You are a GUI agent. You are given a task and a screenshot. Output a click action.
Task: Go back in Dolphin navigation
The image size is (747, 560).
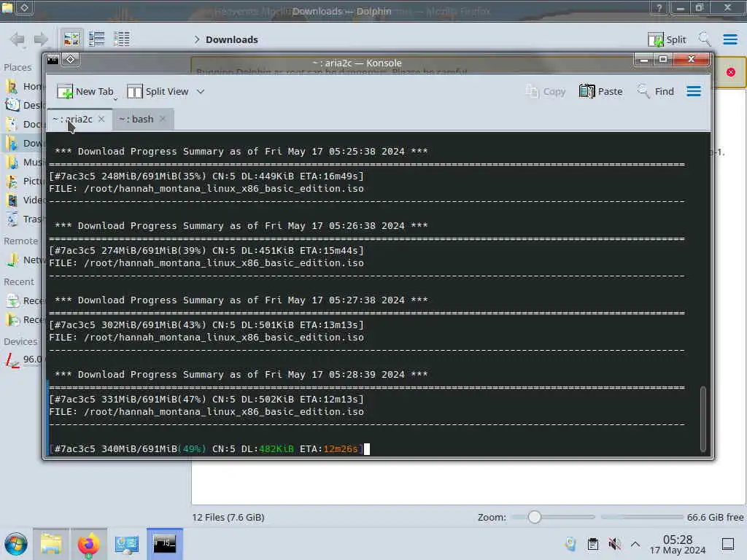(x=18, y=39)
